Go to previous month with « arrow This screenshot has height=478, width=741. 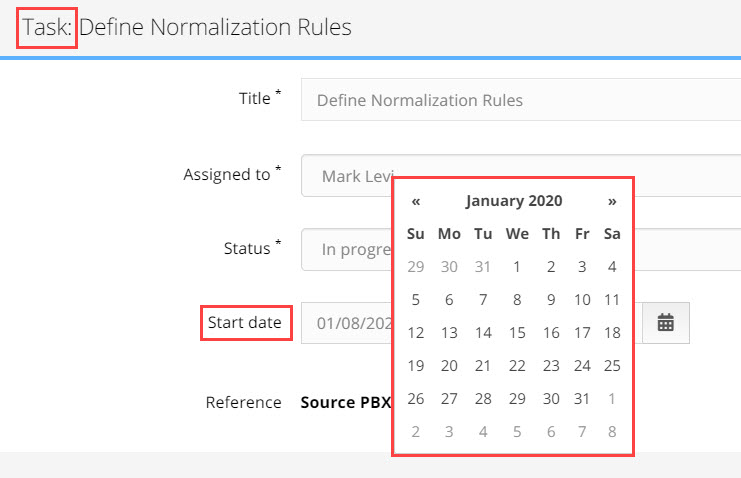point(416,201)
